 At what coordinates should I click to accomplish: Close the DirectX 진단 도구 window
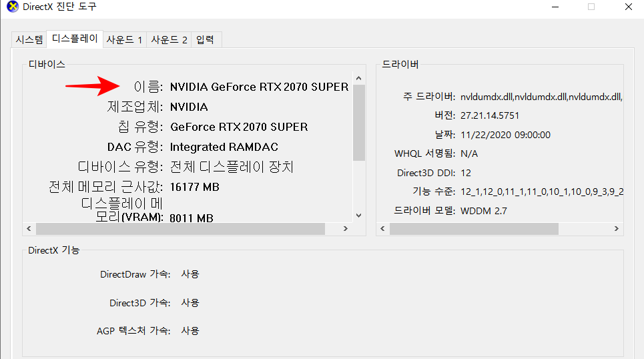629,7
